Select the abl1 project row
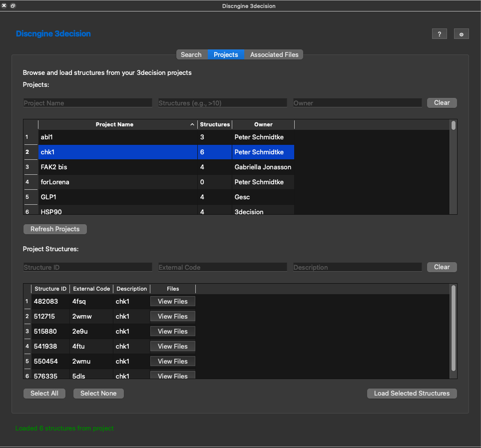The height and width of the screenshot is (448, 481). pyautogui.click(x=166, y=137)
